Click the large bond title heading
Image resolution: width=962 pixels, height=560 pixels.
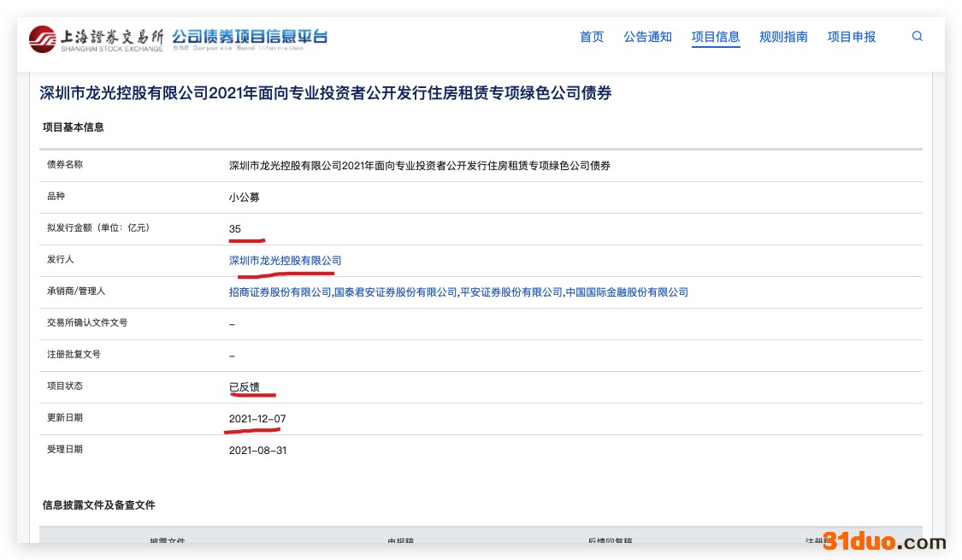click(326, 93)
